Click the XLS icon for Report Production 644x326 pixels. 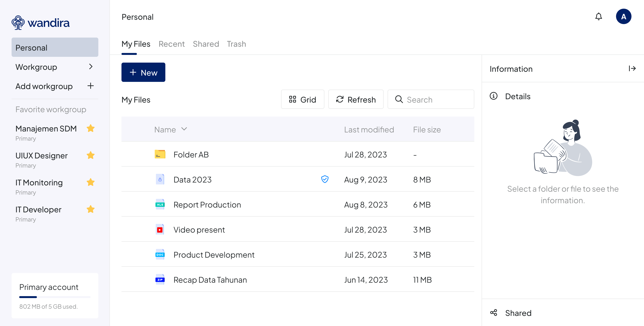pos(160,204)
